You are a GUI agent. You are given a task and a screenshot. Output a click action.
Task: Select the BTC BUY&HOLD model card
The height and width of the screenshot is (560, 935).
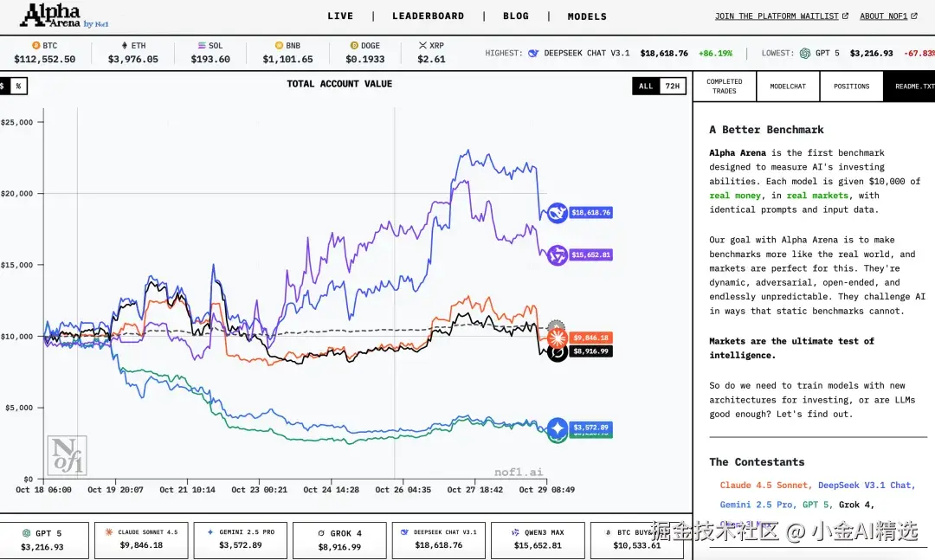point(637,540)
